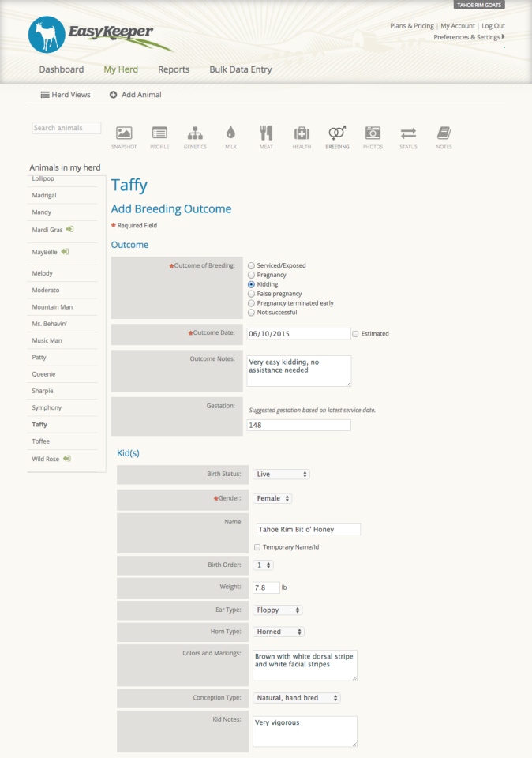Open the Profile icon tab
The height and width of the screenshot is (758, 532).
pos(159,137)
